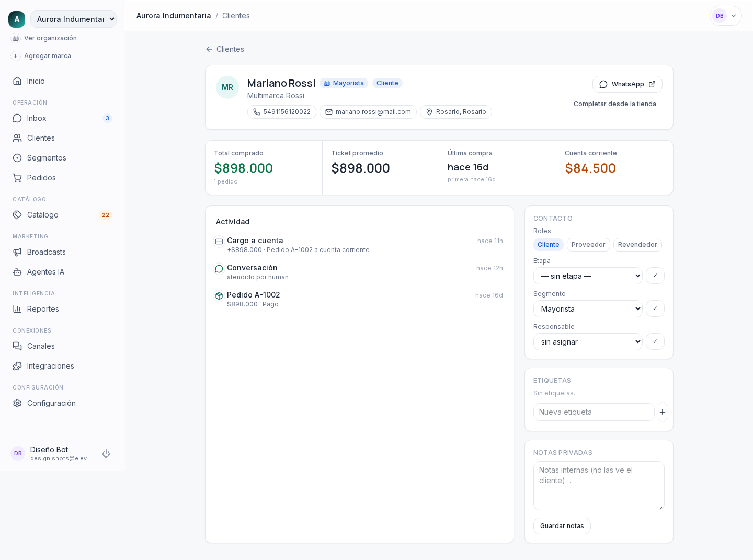Click Completar desde la tienda
Image resolution: width=753 pixels, height=560 pixels.
pyautogui.click(x=615, y=104)
